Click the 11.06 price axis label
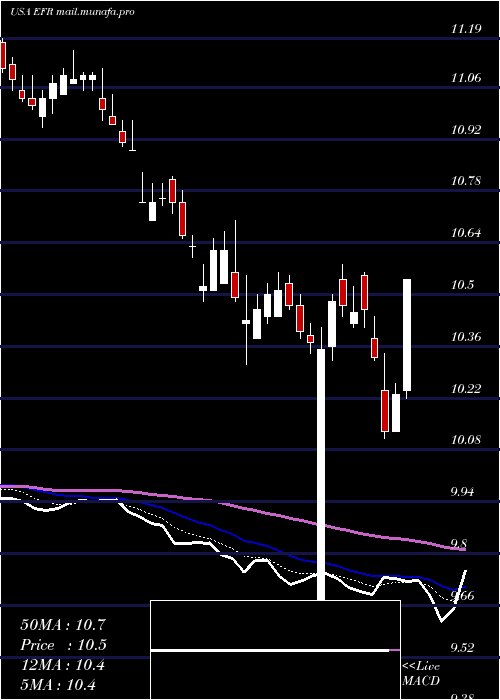 (467, 78)
